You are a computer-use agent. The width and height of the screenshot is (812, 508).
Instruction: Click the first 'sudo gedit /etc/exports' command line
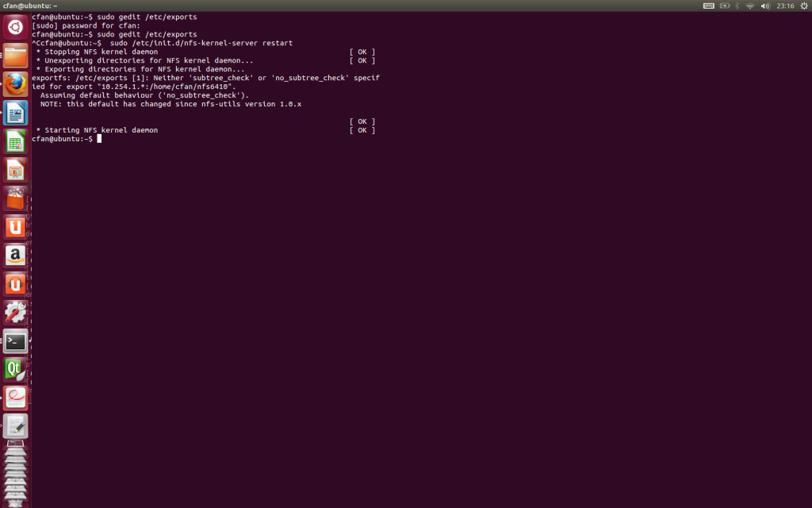(114, 17)
